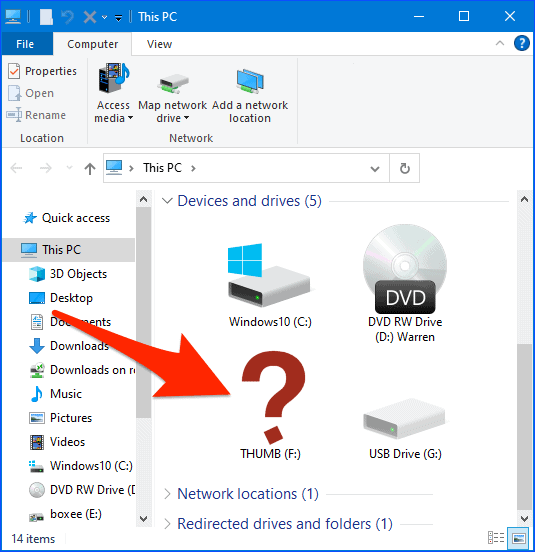535x552 pixels.
Task: Click the new folder icon in the title bar
Action: pyautogui.click(x=46, y=17)
